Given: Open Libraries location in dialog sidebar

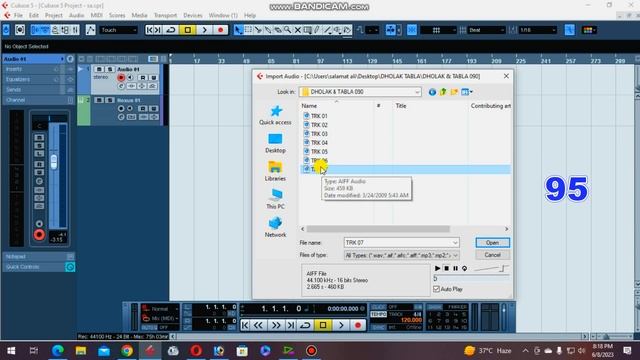Looking at the screenshot, I should click(275, 171).
